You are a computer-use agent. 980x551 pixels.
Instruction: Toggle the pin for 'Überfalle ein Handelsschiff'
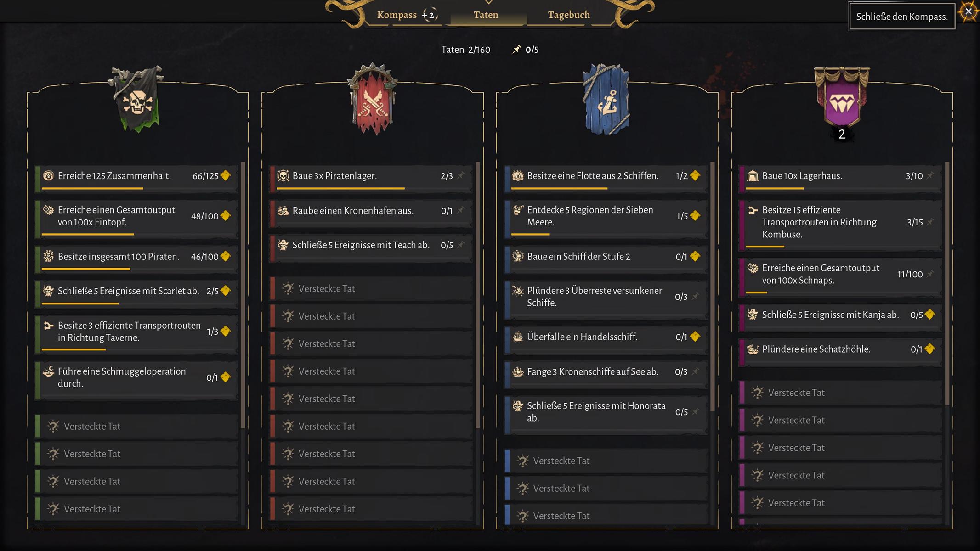click(x=695, y=337)
